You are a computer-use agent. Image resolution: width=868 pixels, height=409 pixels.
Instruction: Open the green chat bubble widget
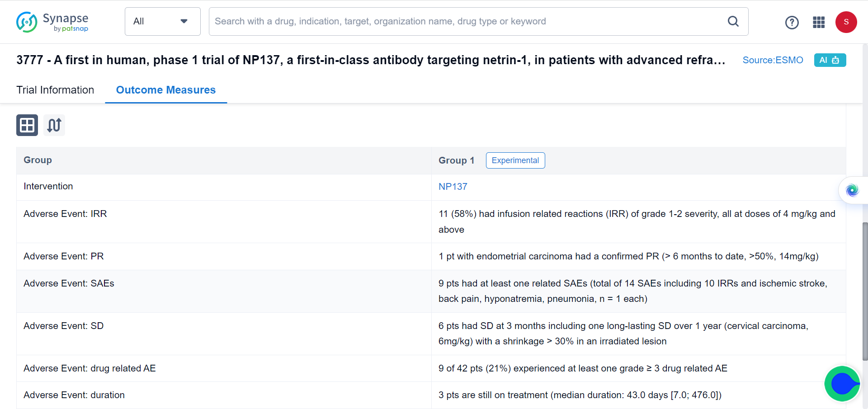842,384
